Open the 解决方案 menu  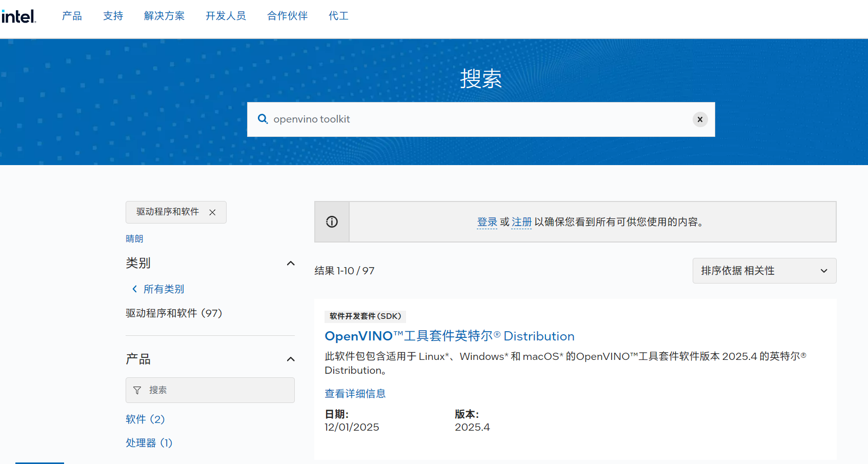point(164,16)
